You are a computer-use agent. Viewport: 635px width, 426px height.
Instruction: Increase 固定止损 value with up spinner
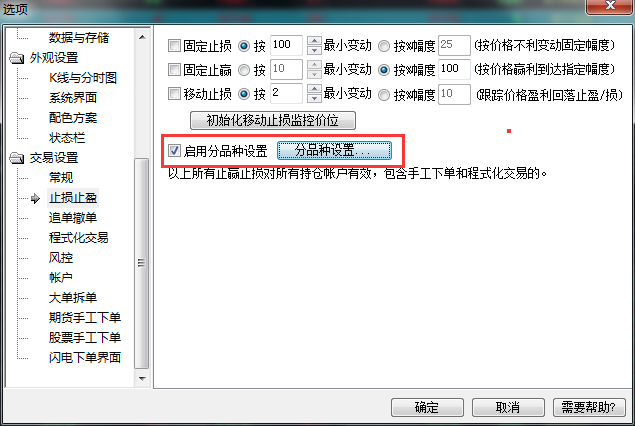tap(314, 41)
